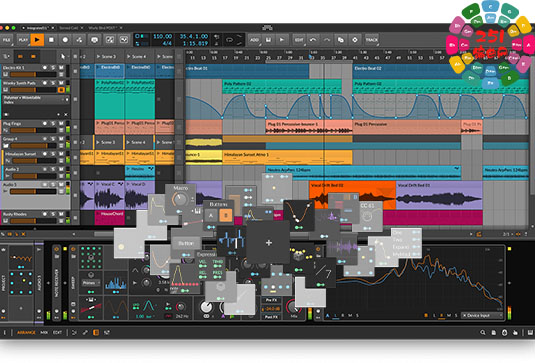
Task: Select A in the Buttons modulator
Action: tap(211, 216)
